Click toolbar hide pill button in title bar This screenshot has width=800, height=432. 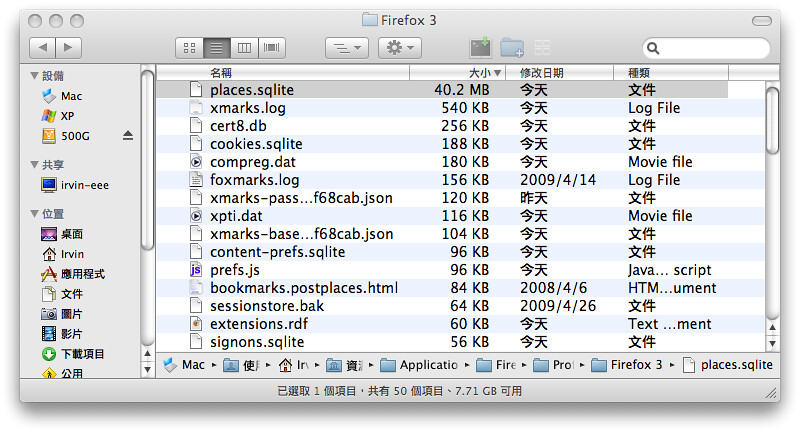(x=762, y=21)
